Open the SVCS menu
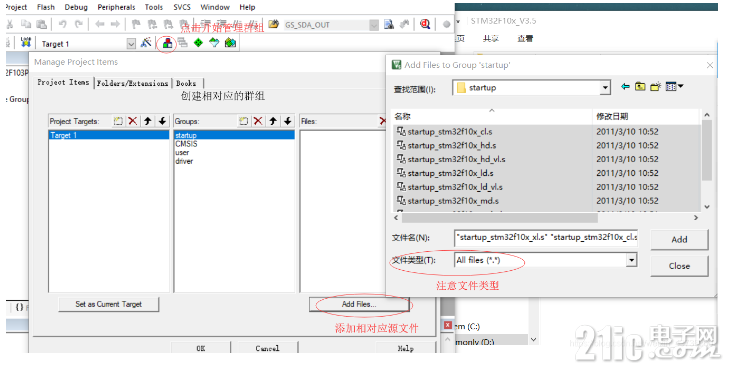This screenshot has height=368, width=729. pyautogui.click(x=182, y=7)
